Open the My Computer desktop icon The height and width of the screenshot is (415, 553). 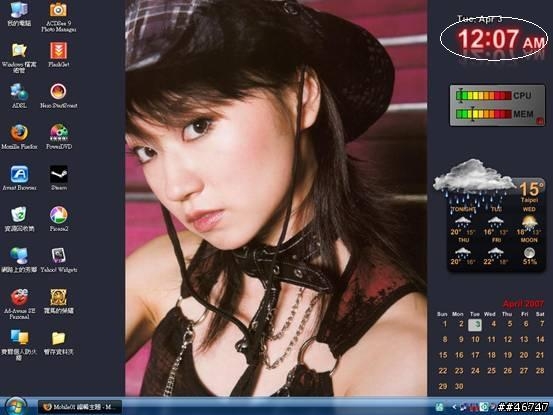tap(19, 13)
